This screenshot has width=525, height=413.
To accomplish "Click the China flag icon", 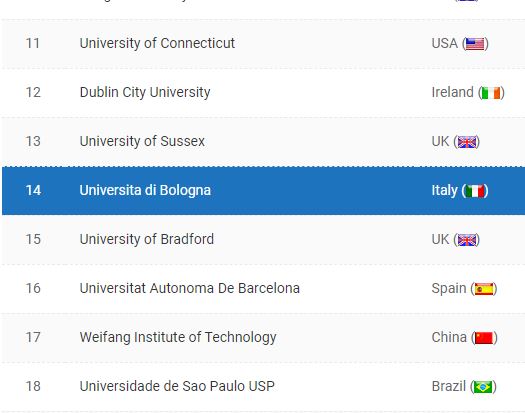I will pos(484,338).
